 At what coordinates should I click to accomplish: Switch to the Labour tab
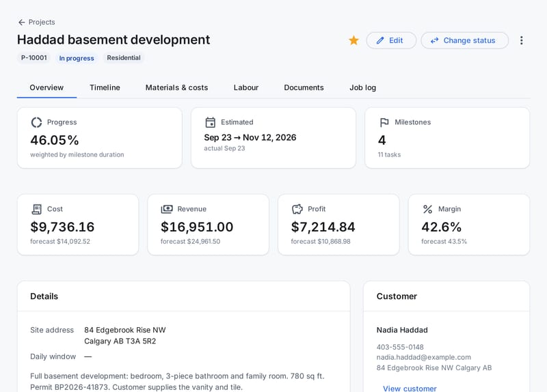(246, 87)
